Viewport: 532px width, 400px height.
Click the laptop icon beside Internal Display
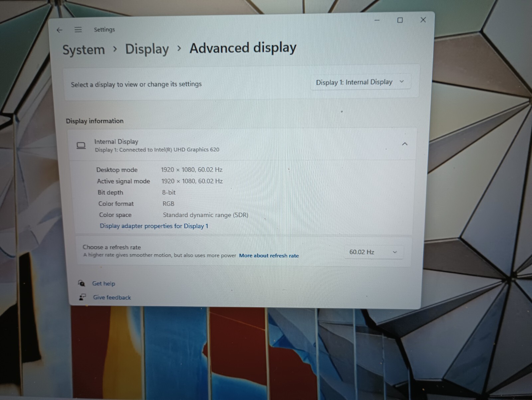(x=81, y=146)
